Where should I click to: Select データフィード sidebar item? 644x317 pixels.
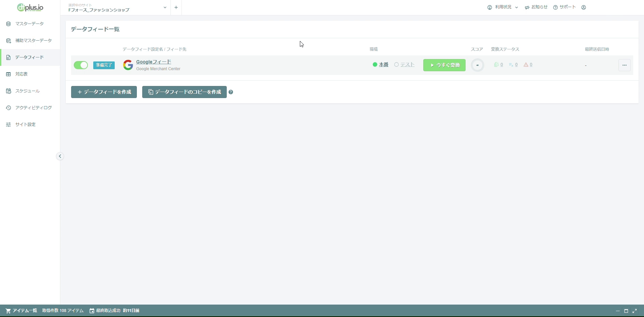tap(30, 57)
